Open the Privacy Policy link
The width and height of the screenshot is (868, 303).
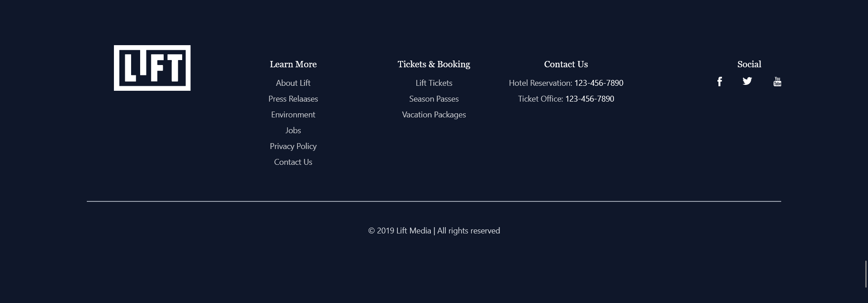point(293,146)
